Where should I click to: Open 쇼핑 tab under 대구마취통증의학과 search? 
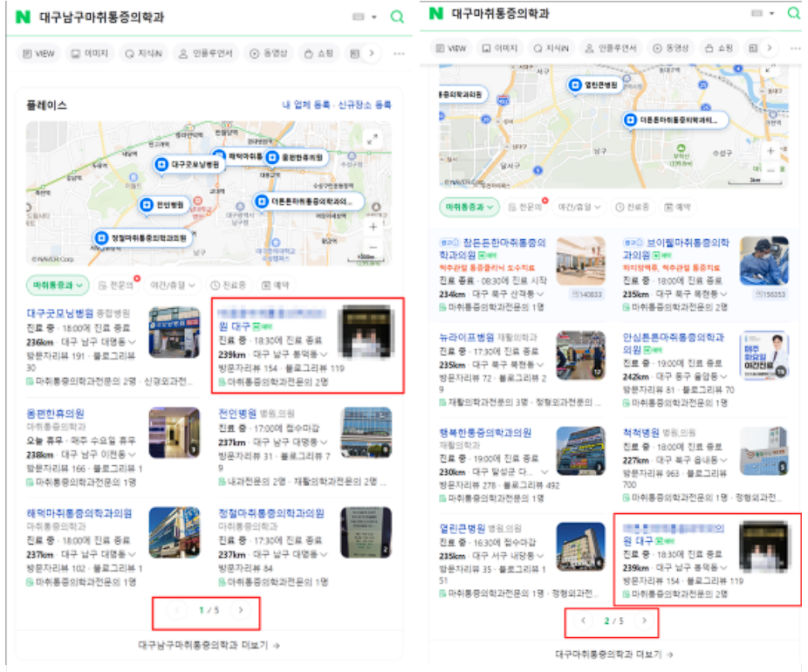click(x=719, y=48)
